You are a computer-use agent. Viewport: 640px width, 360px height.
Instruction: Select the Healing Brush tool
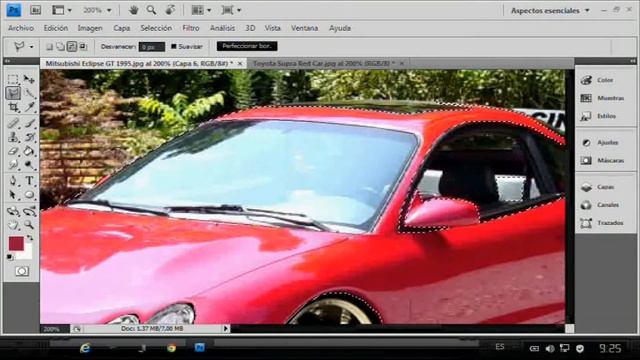(13, 123)
